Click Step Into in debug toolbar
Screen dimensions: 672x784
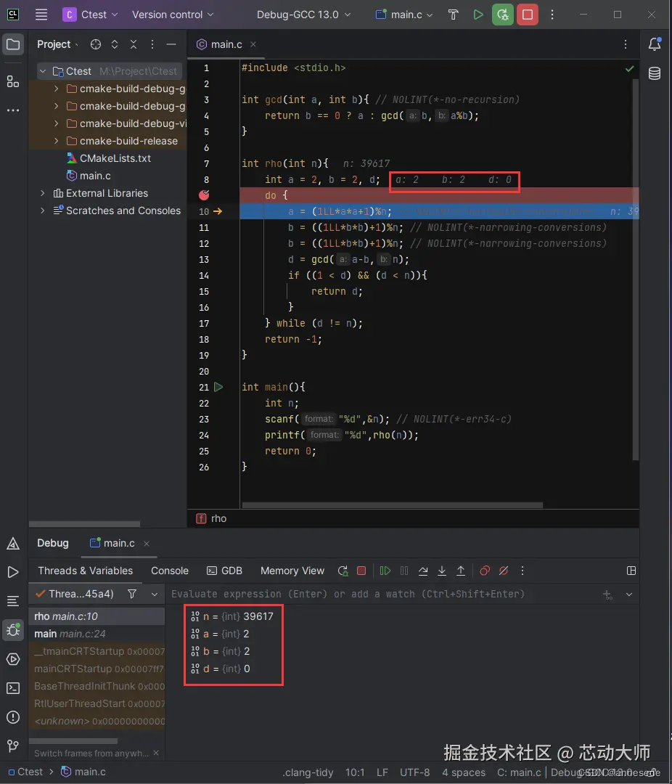pyautogui.click(x=441, y=571)
